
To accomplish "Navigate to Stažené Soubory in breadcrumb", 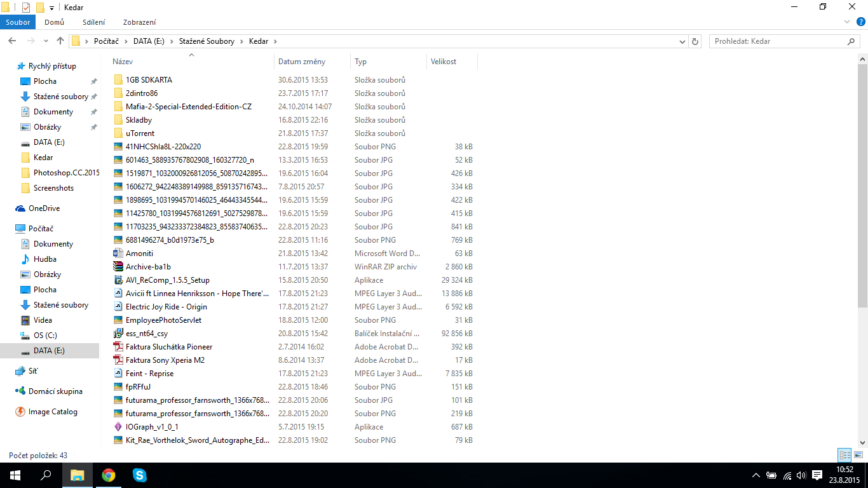I will 207,41.
